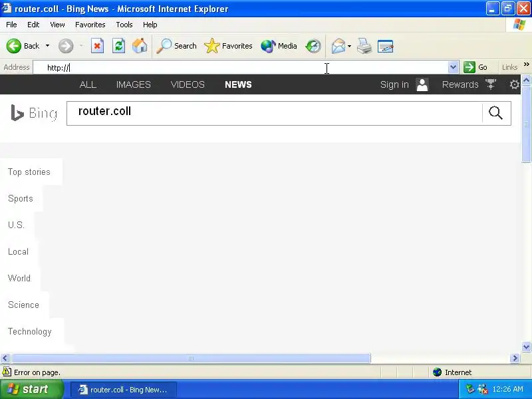Screen dimensions: 532x399
Task: Click the Sign in profile avatar icon
Action: tap(422, 84)
